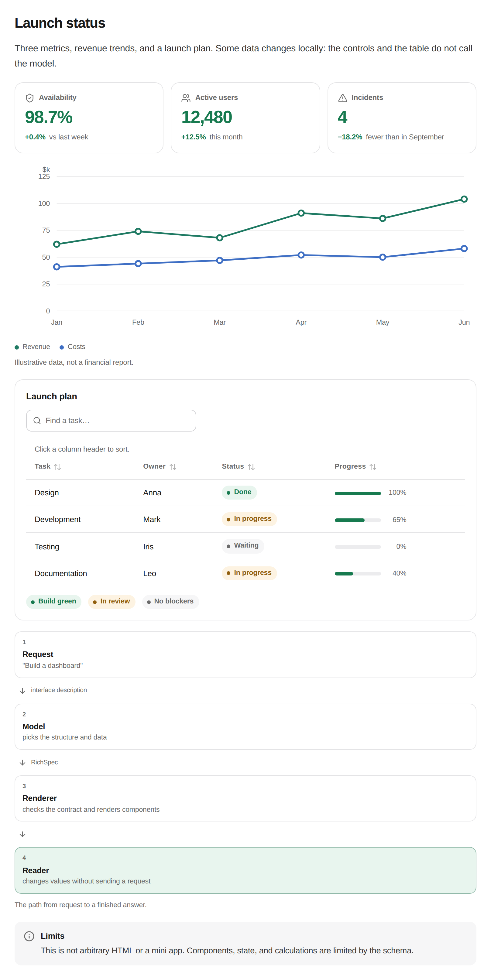Sort by the Owner column header
Viewport: 491px width, 980px height.
[x=160, y=466]
